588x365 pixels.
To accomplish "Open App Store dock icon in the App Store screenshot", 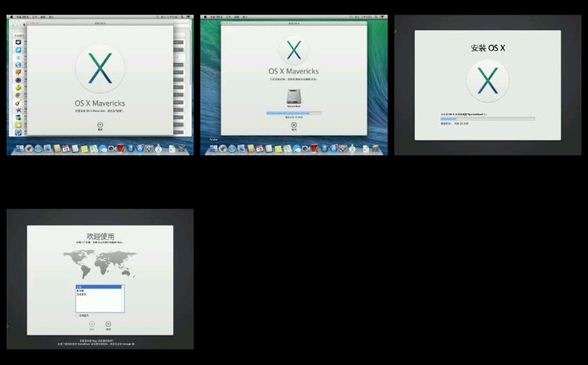I will click(140, 148).
